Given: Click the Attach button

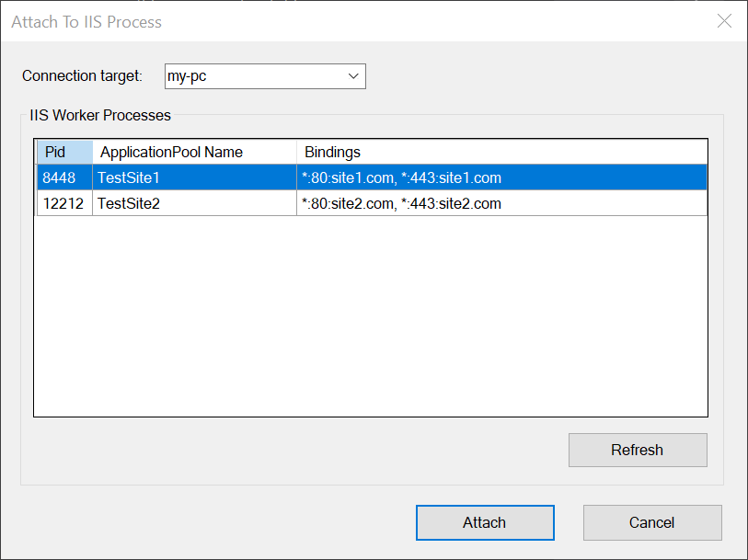Looking at the screenshot, I should click(485, 521).
